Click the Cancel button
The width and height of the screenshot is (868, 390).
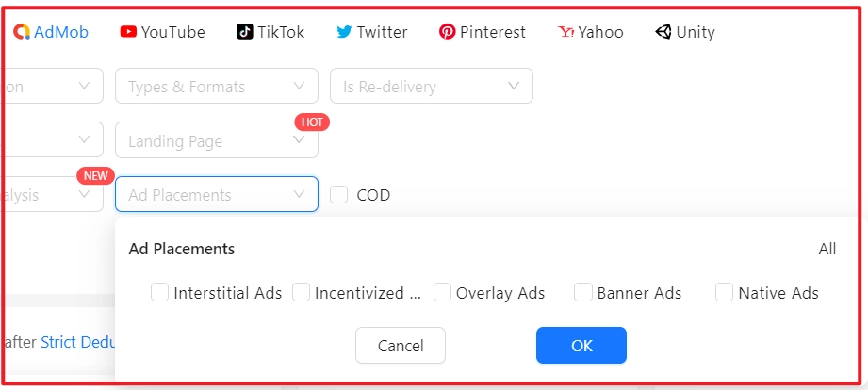(401, 346)
